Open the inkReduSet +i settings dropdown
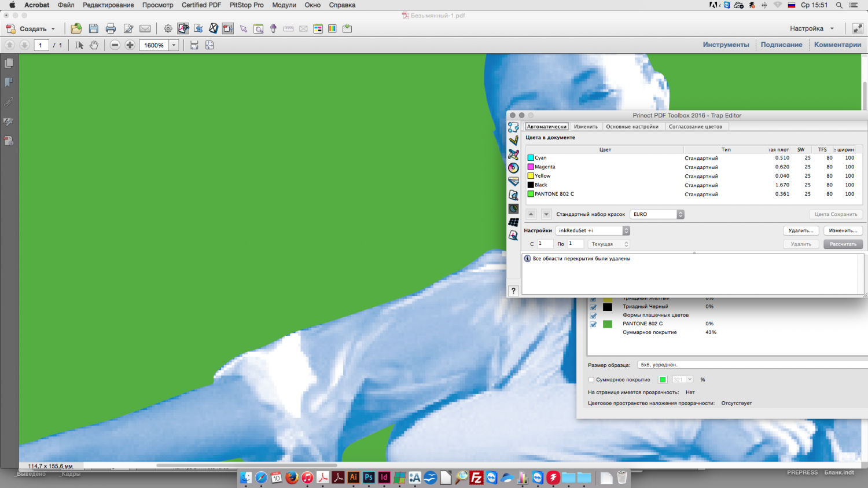This screenshot has height=488, width=868. (593, 230)
